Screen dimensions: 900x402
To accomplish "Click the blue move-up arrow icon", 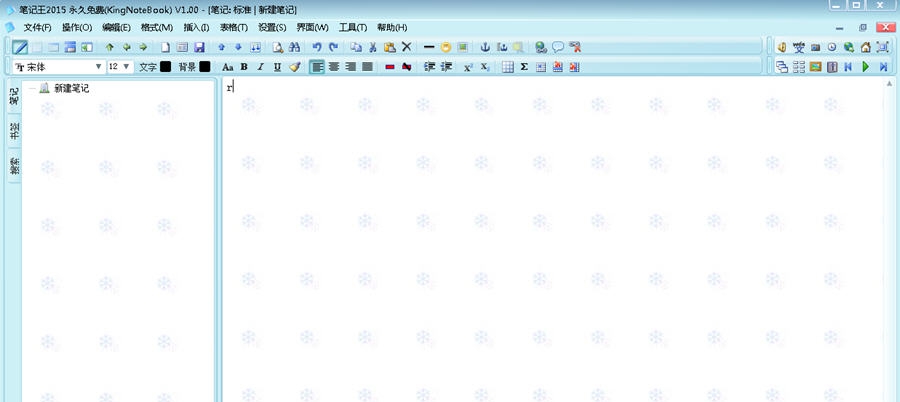I will (222, 47).
